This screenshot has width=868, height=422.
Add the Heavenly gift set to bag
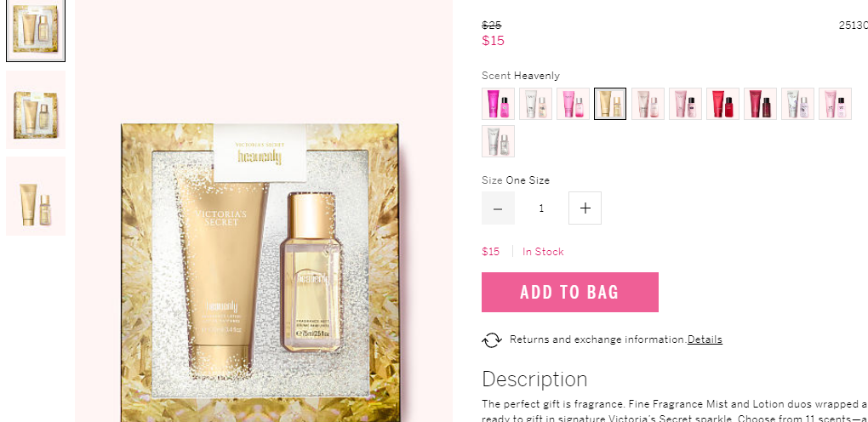click(569, 292)
